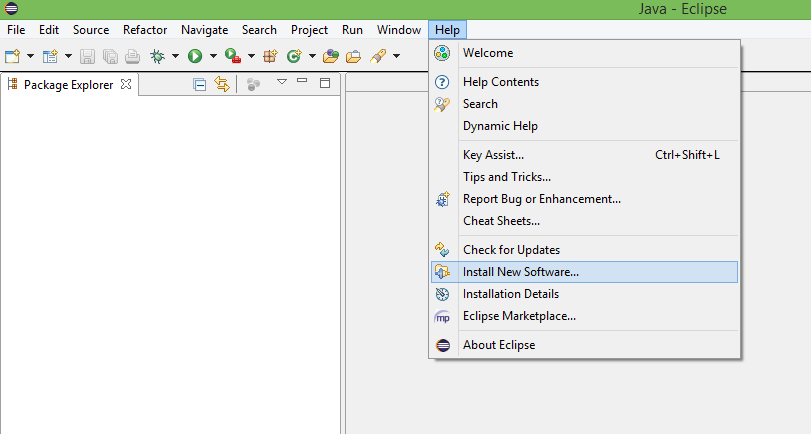811x434 pixels.
Task: Click the Save All toolbar icon
Action: tap(110, 56)
